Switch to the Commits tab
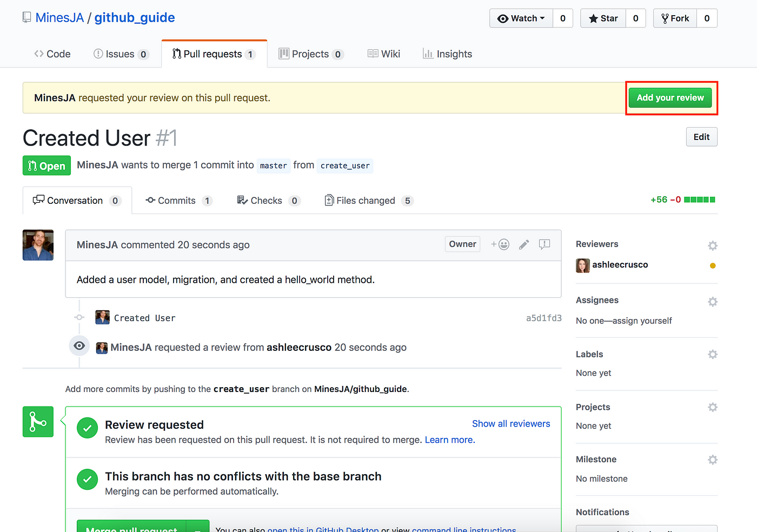 [x=179, y=201]
